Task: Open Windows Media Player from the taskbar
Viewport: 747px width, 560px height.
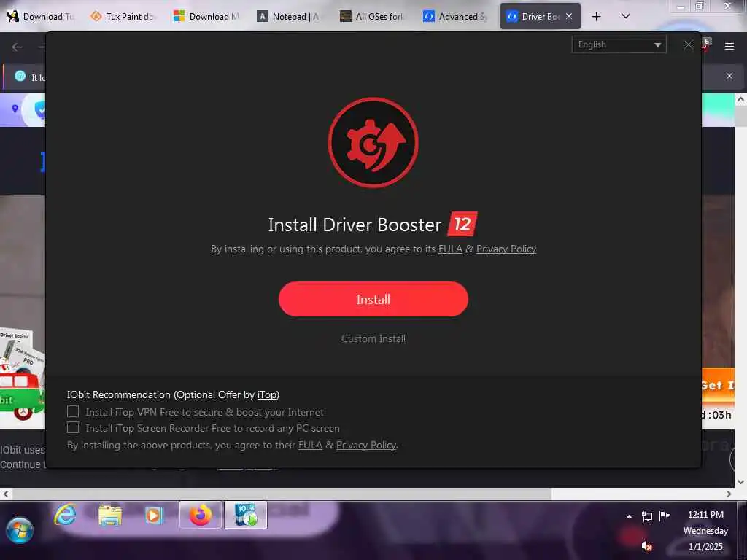Action: coord(154,516)
